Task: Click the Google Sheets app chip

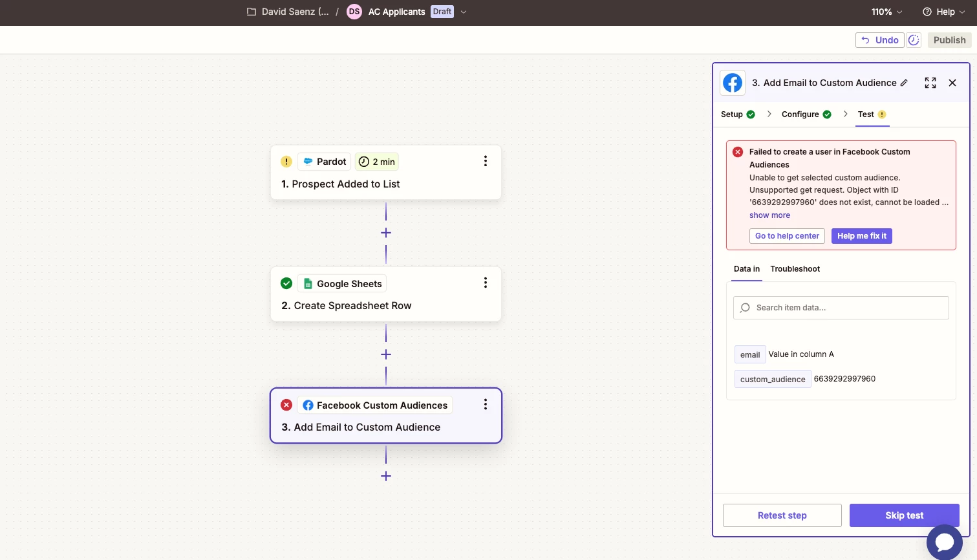Action: point(342,283)
